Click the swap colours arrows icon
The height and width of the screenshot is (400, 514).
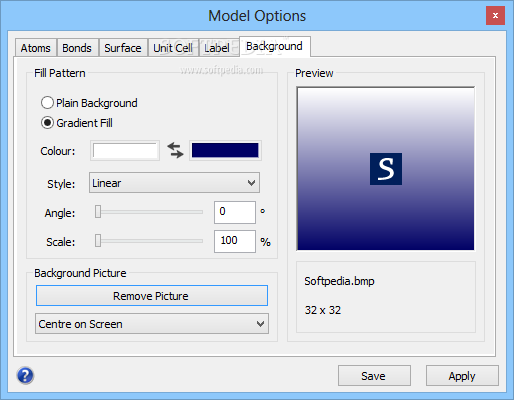(x=175, y=150)
